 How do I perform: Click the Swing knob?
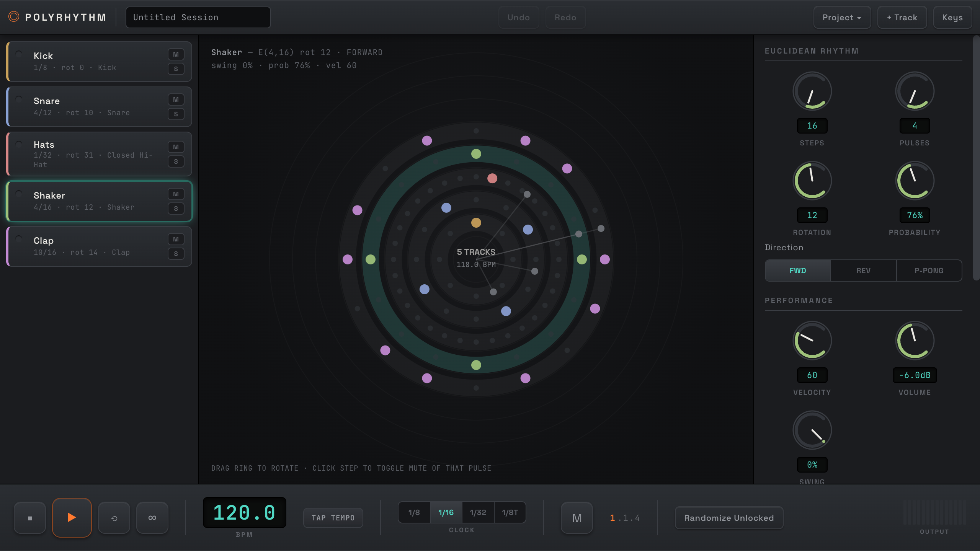click(812, 430)
